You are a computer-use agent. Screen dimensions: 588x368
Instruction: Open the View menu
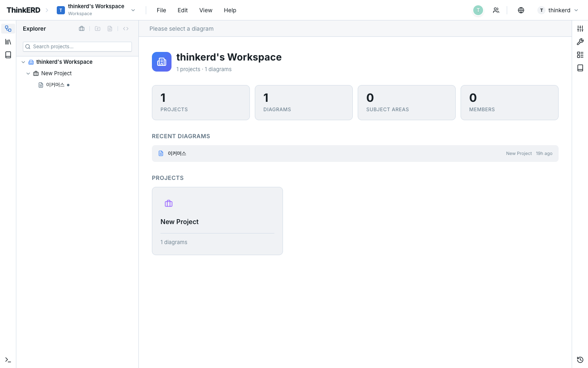point(206,10)
